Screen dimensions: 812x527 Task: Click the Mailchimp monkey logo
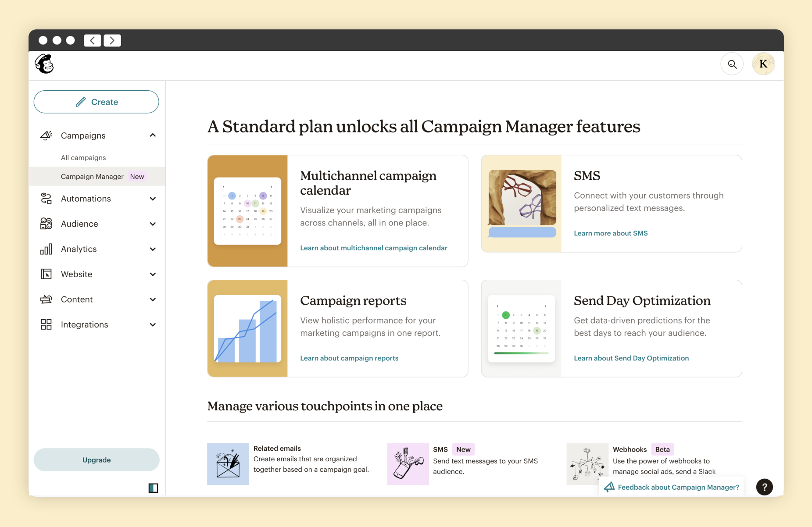pos(44,64)
